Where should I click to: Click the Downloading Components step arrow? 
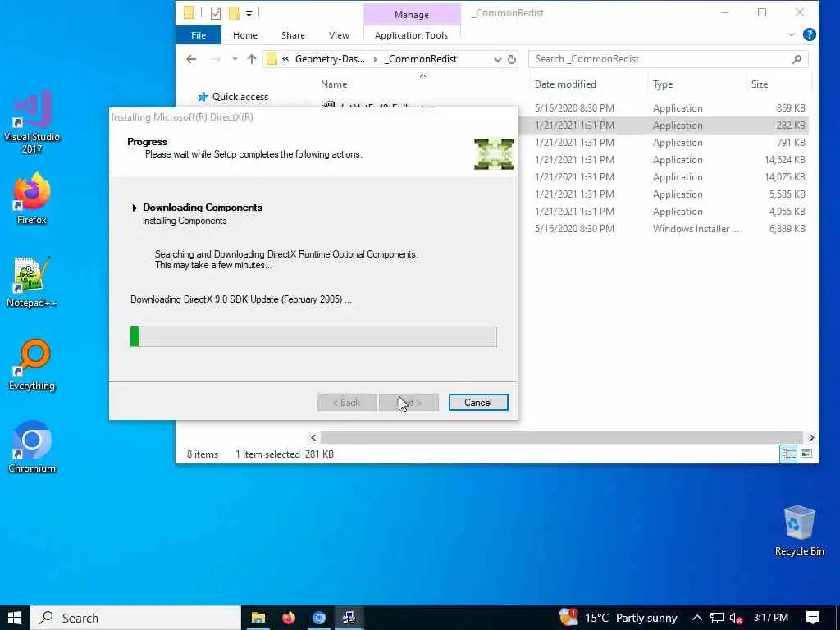pos(135,208)
